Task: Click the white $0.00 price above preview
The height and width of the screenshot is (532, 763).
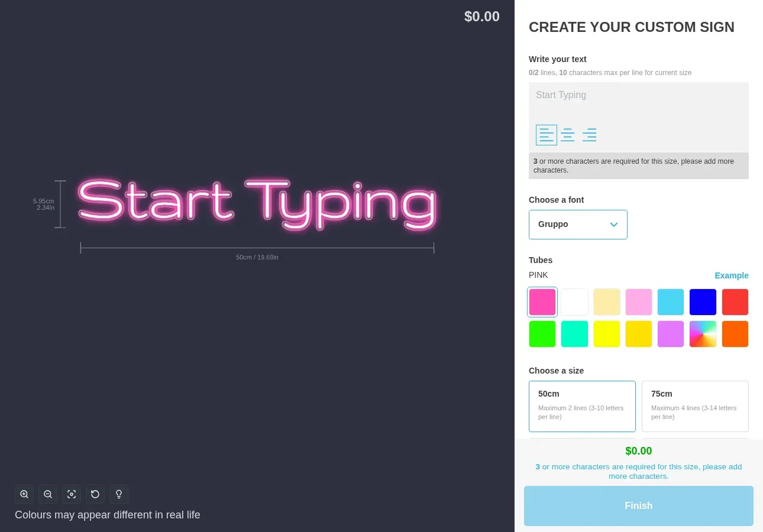Action: 482,17
